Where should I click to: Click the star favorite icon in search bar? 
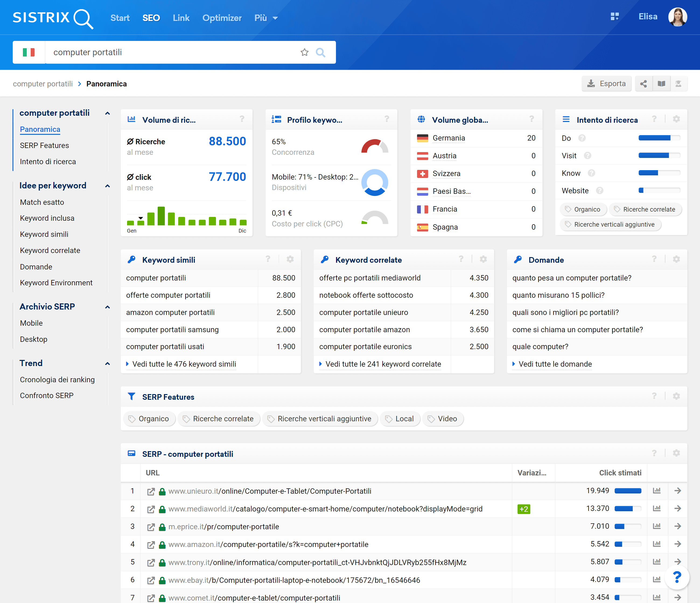[x=304, y=52]
